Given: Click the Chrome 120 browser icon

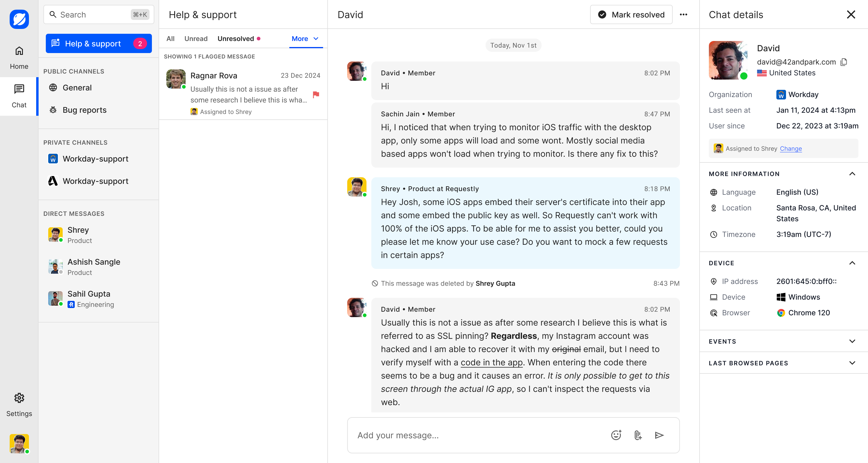Looking at the screenshot, I should [x=781, y=313].
